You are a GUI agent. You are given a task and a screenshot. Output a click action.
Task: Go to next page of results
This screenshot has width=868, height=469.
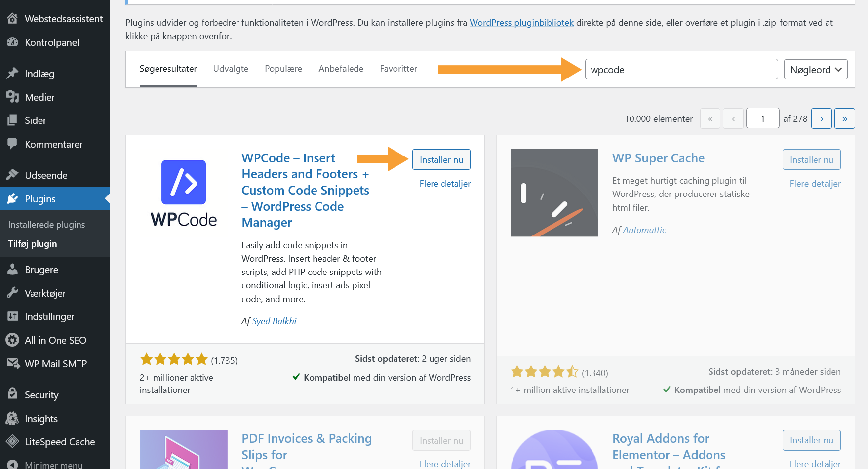(x=821, y=118)
